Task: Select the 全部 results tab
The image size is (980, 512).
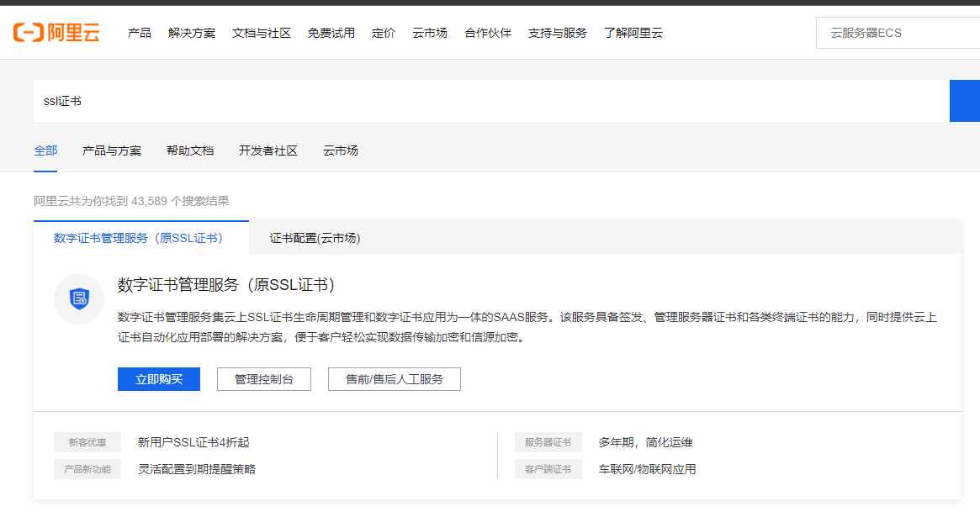Action: pyautogui.click(x=45, y=150)
